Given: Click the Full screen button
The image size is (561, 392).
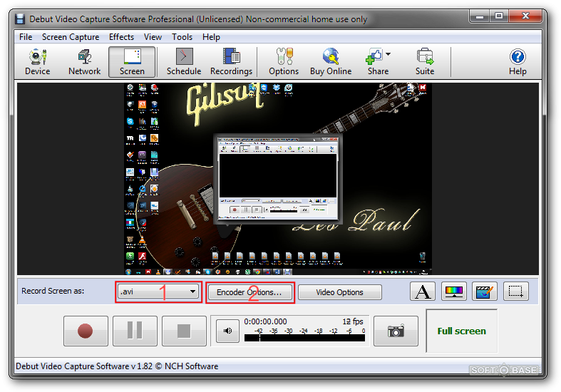Looking at the screenshot, I should point(461,331).
